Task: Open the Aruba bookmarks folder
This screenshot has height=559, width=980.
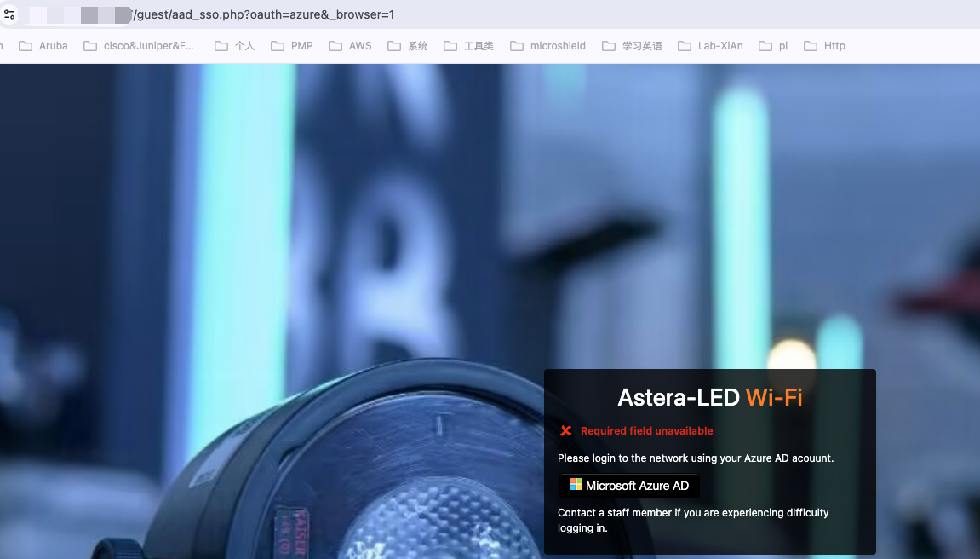Action: 43,46
